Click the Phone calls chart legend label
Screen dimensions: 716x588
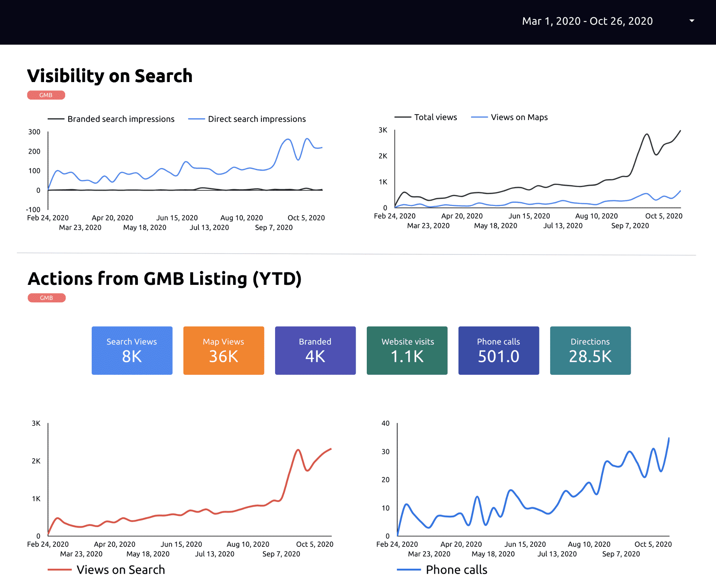pos(456,570)
